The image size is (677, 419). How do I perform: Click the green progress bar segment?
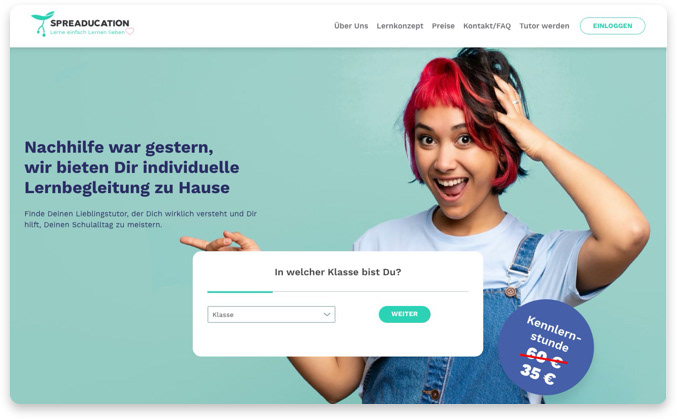(x=240, y=292)
